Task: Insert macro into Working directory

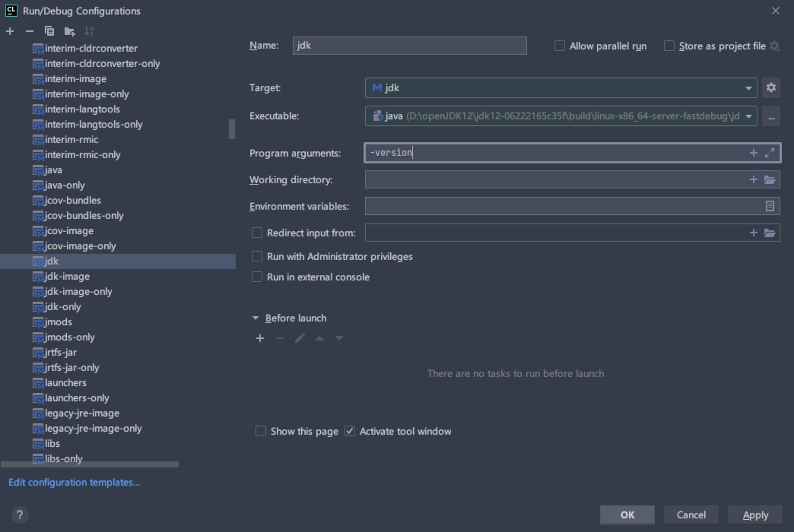Action: pos(754,180)
